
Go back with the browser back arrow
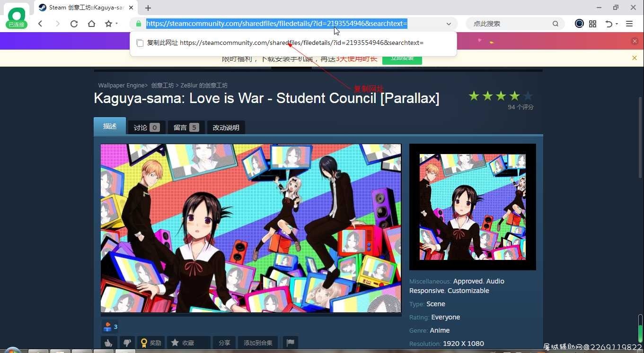pos(40,24)
